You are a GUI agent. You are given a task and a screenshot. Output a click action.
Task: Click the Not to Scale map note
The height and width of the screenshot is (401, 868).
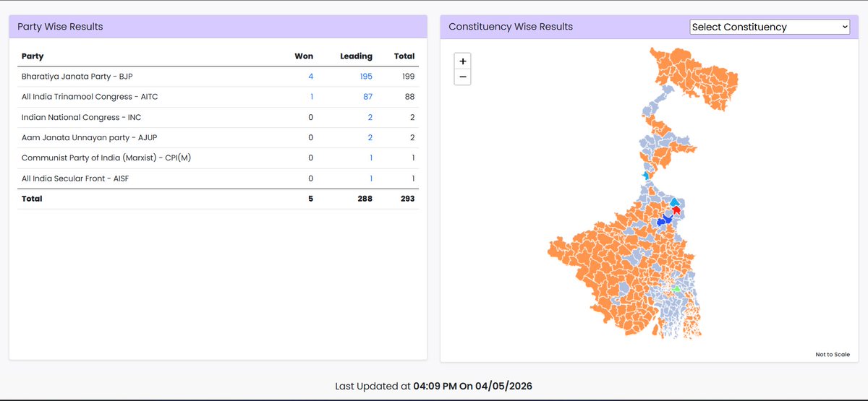click(x=833, y=354)
